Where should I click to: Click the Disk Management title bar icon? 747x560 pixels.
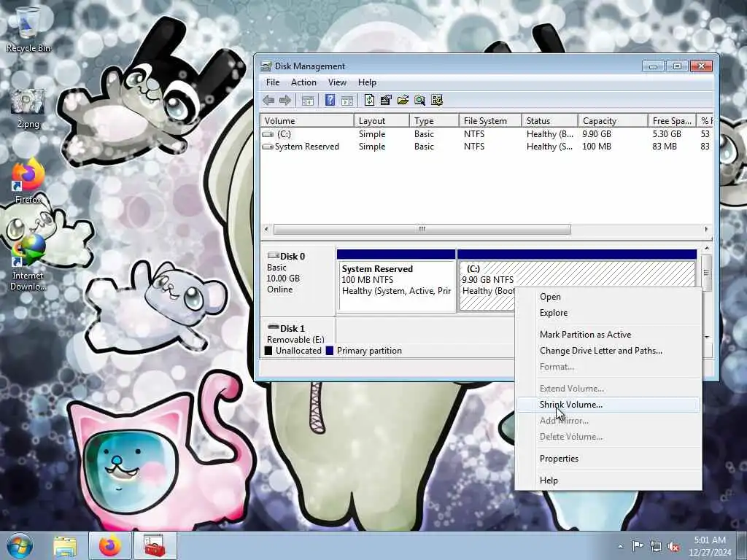click(x=266, y=66)
